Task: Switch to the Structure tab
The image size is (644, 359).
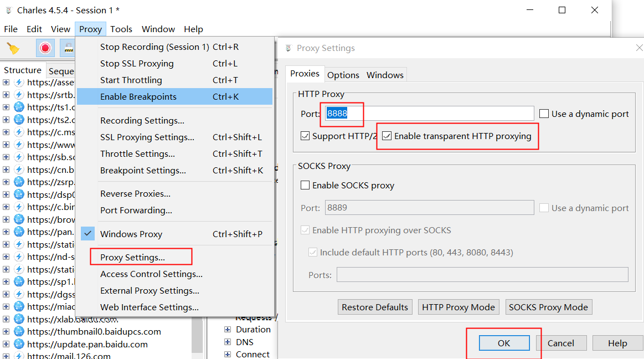Action: 23,70
